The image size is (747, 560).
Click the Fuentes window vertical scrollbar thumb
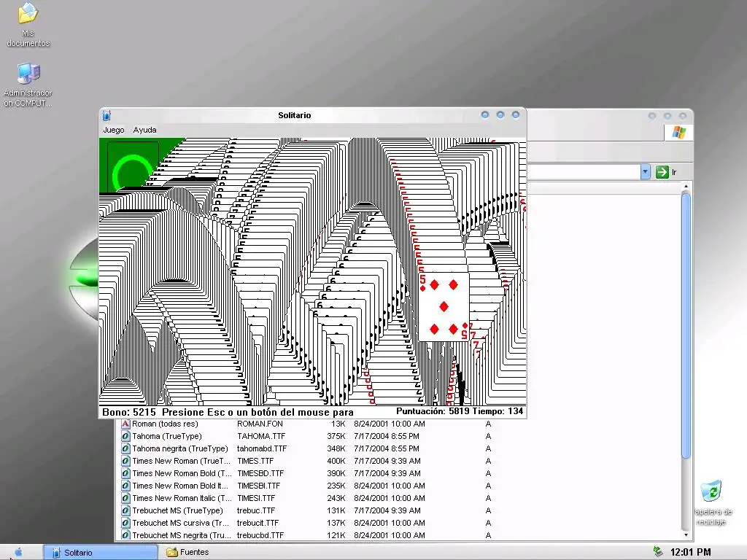click(x=686, y=325)
